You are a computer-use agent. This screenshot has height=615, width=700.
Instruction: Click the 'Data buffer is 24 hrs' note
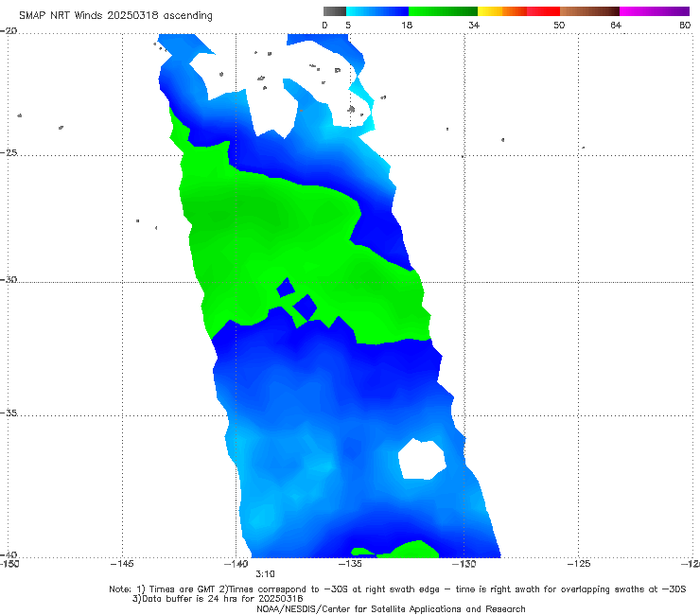[x=218, y=599]
